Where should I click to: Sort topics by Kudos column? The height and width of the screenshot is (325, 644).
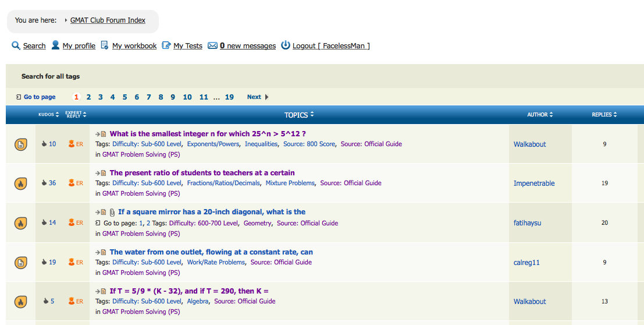tap(49, 115)
